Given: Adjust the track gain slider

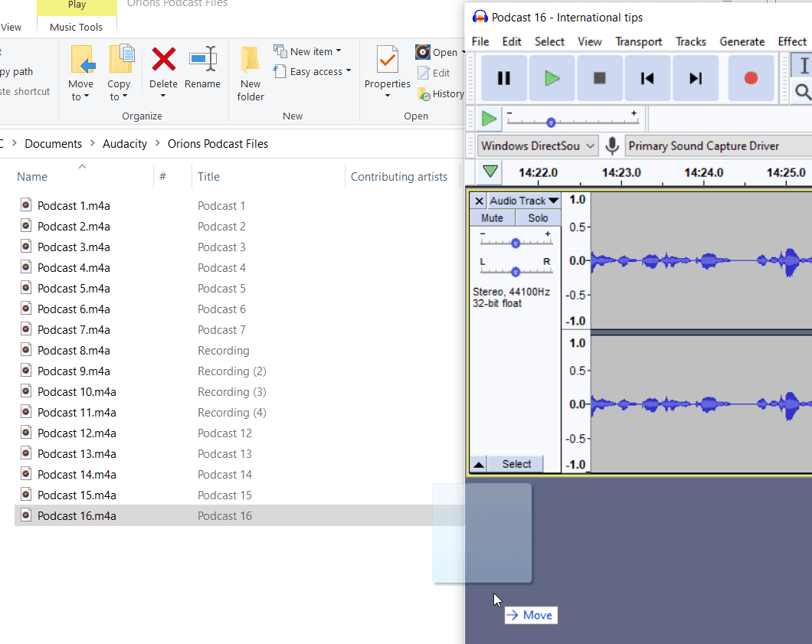Looking at the screenshot, I should click(516, 243).
